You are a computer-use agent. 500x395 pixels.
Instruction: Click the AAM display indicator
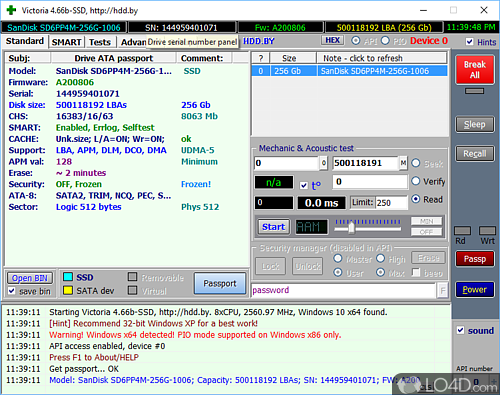tap(311, 227)
